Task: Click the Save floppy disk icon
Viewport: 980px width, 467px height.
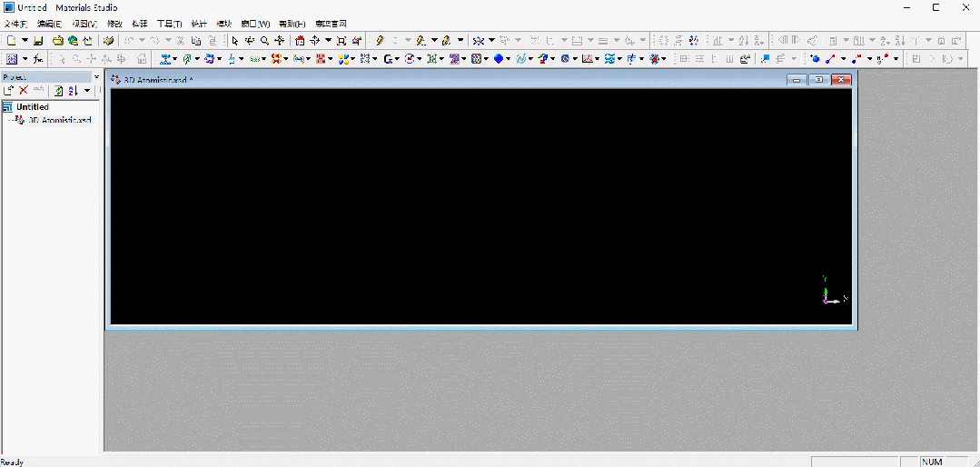Action: click(x=38, y=41)
